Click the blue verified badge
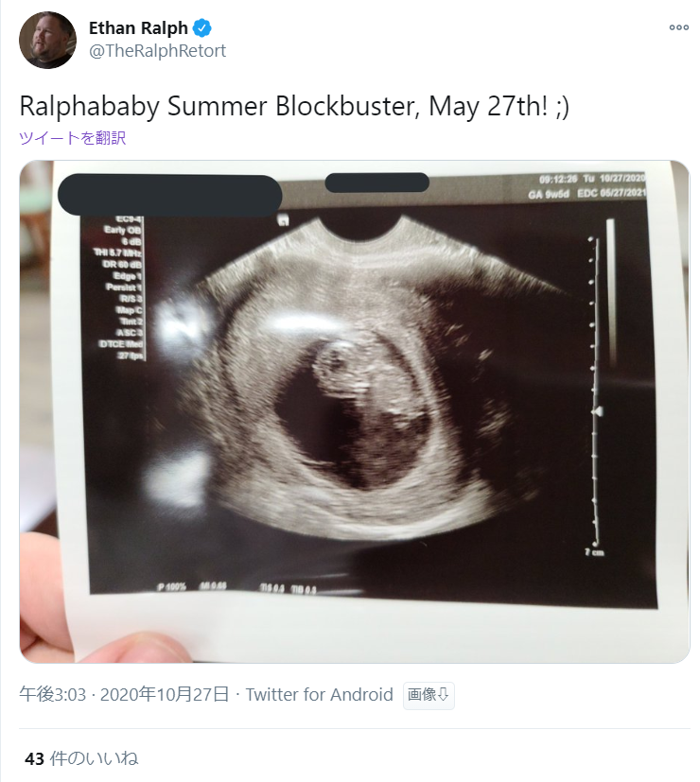The height and width of the screenshot is (782, 700). [x=202, y=28]
